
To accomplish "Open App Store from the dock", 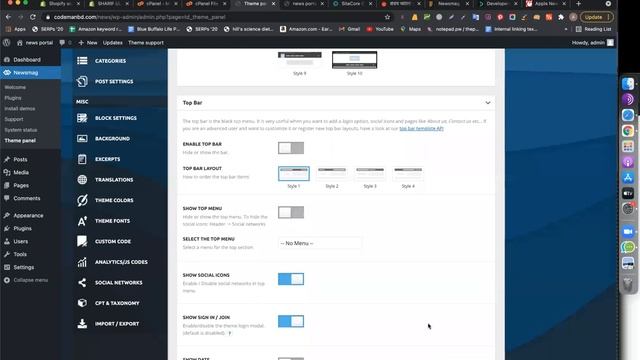I will tap(628, 178).
